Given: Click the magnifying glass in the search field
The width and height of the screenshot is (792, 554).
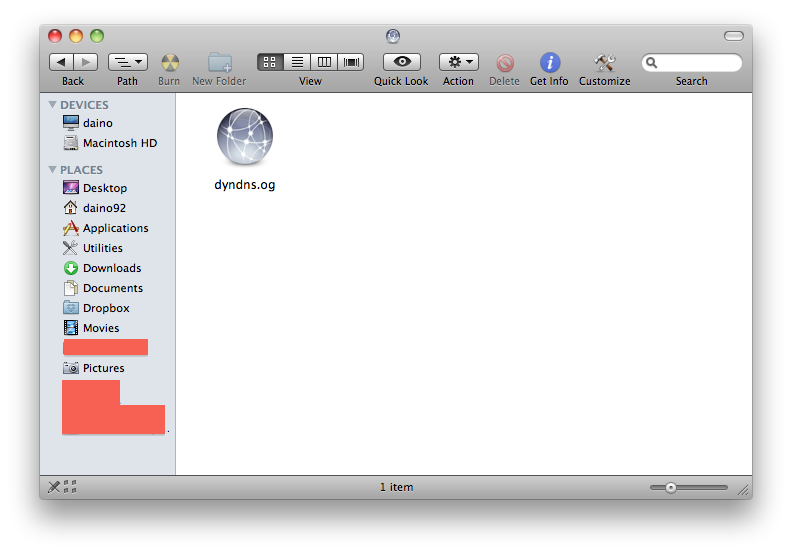Looking at the screenshot, I should (652, 63).
